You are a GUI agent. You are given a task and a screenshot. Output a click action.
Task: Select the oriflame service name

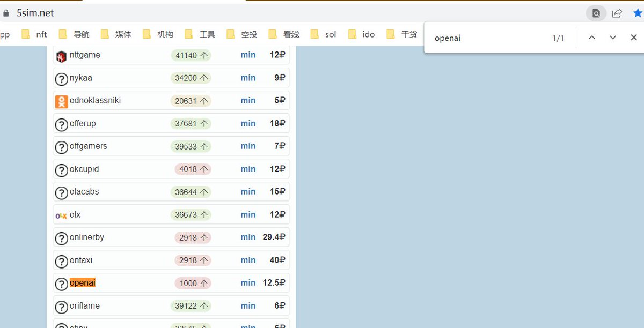85,305
